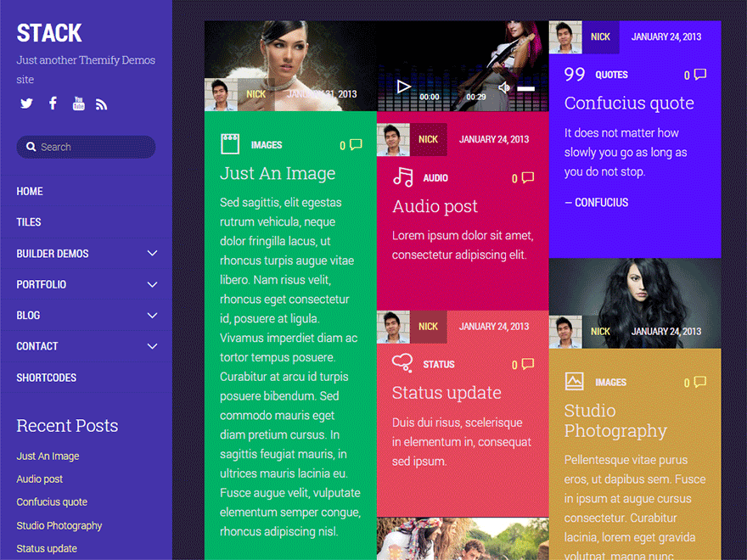Image resolution: width=747 pixels, height=560 pixels.
Task: Expand the Portfolio menu chevron
Action: (153, 284)
